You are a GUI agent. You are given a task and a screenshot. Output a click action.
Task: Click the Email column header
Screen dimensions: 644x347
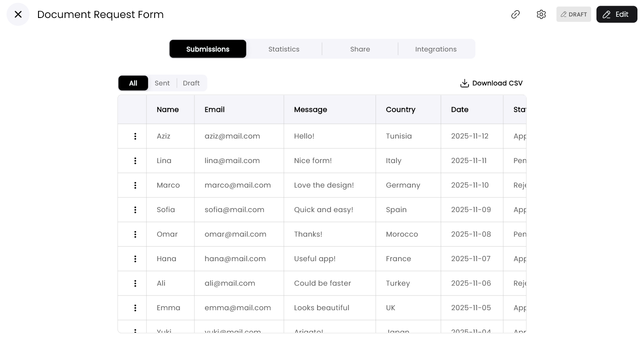click(214, 110)
